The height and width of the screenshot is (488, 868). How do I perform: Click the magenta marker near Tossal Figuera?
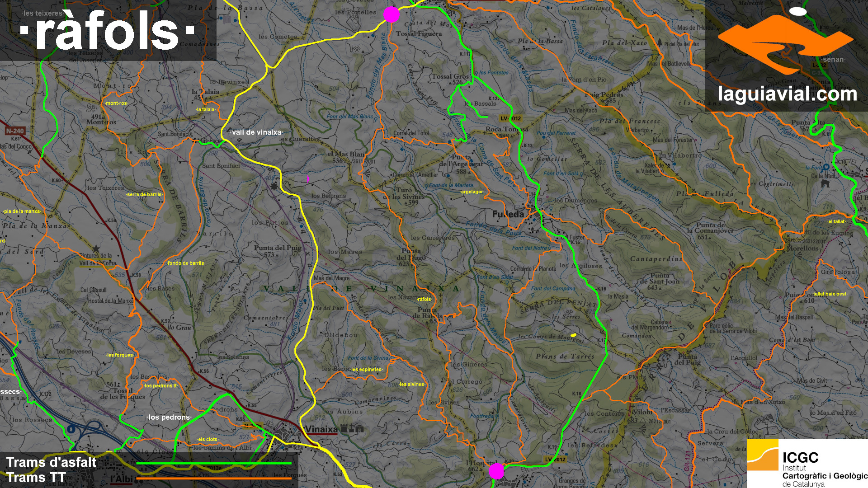click(x=392, y=14)
